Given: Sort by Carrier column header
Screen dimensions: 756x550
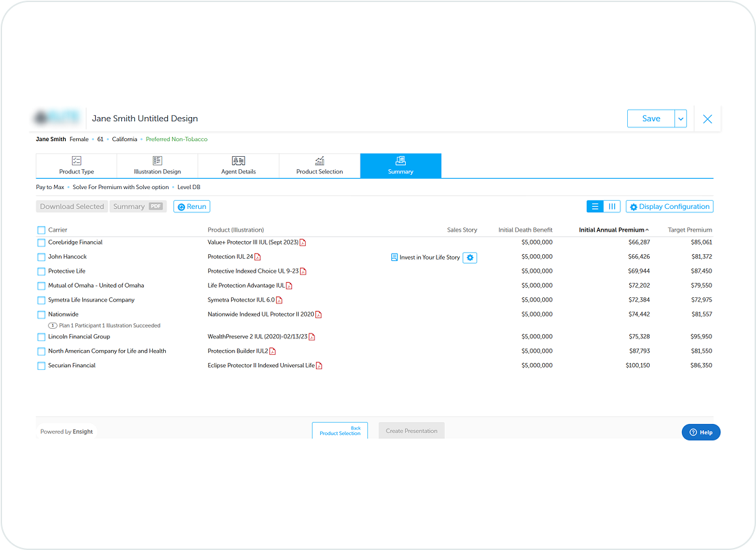Looking at the screenshot, I should [58, 230].
